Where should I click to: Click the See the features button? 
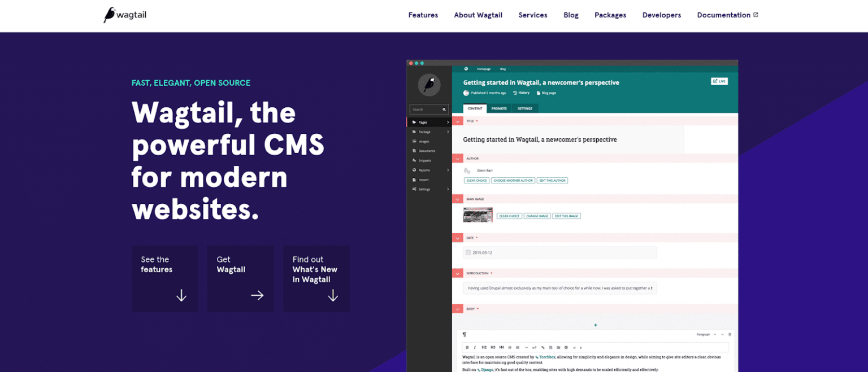coord(164,278)
